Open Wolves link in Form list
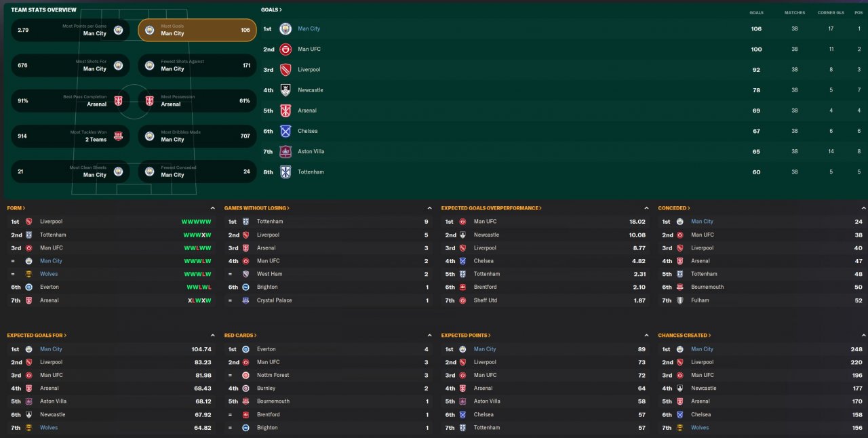 (x=49, y=274)
